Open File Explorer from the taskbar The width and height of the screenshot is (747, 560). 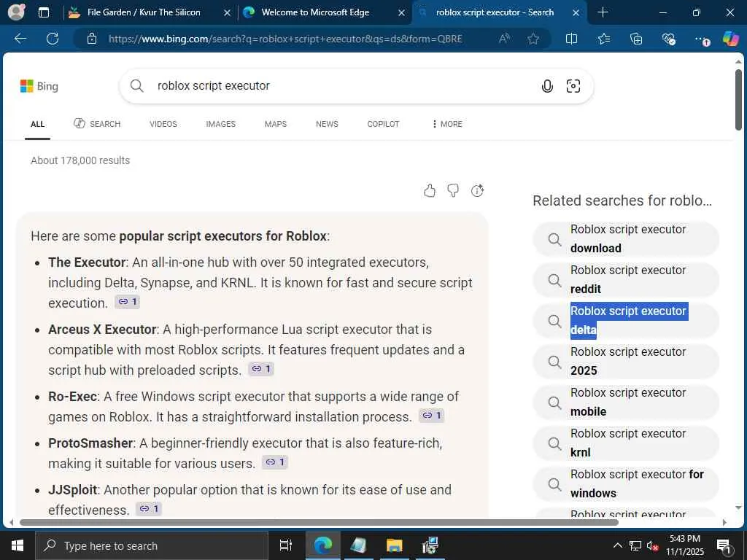point(395,545)
